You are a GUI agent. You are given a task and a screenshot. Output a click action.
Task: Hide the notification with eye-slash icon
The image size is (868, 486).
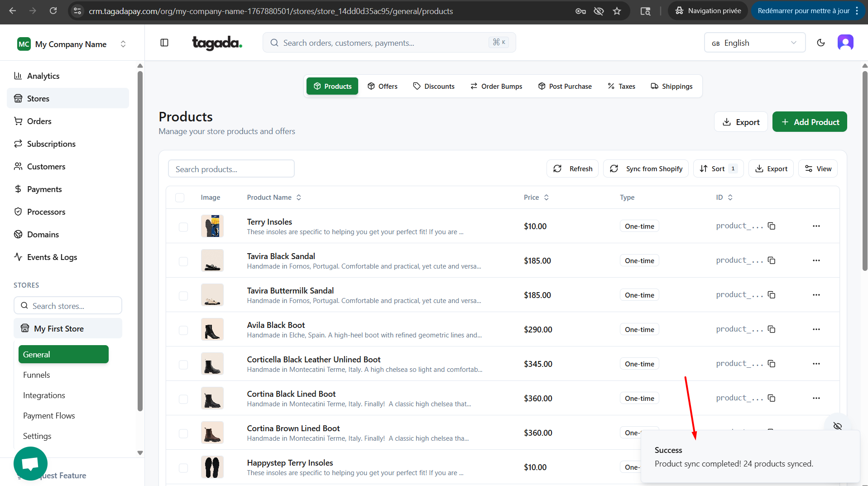(x=837, y=426)
